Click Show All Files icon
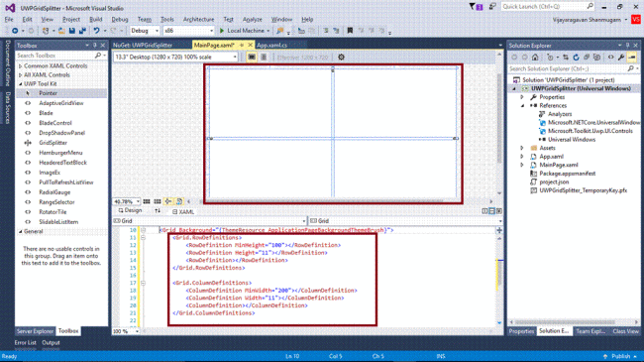The image size is (644, 362). tap(596, 58)
